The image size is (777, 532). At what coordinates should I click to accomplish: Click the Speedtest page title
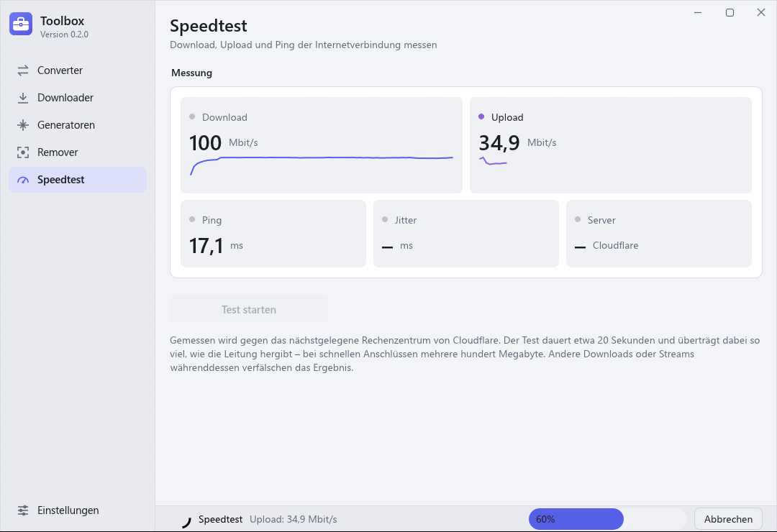pos(209,26)
